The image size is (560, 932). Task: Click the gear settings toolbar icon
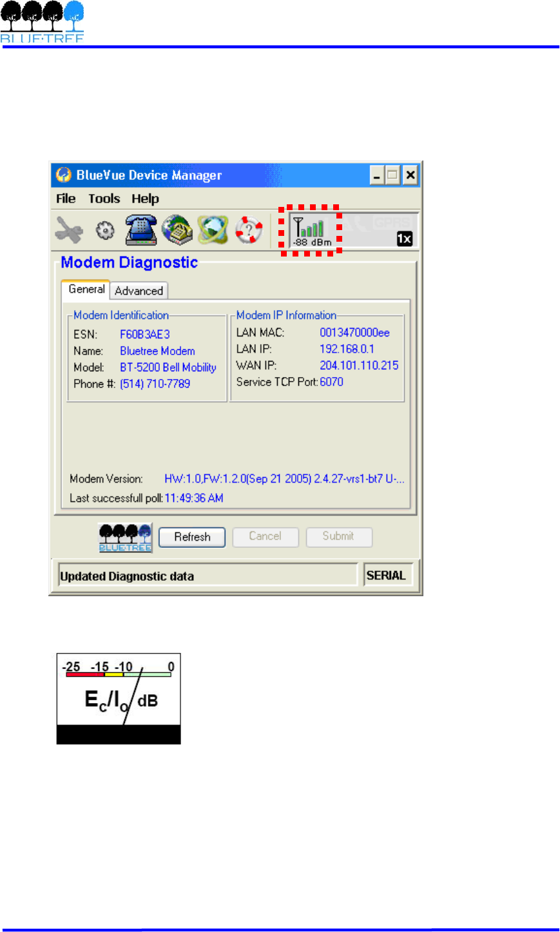click(105, 230)
